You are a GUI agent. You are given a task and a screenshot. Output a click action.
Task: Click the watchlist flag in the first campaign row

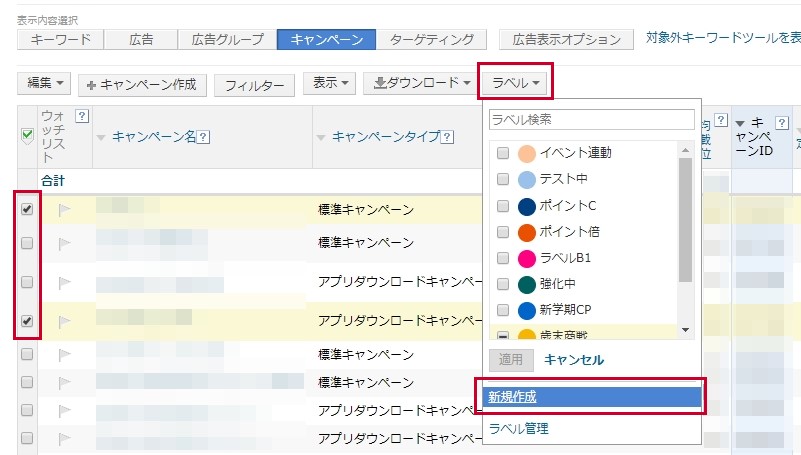point(66,210)
